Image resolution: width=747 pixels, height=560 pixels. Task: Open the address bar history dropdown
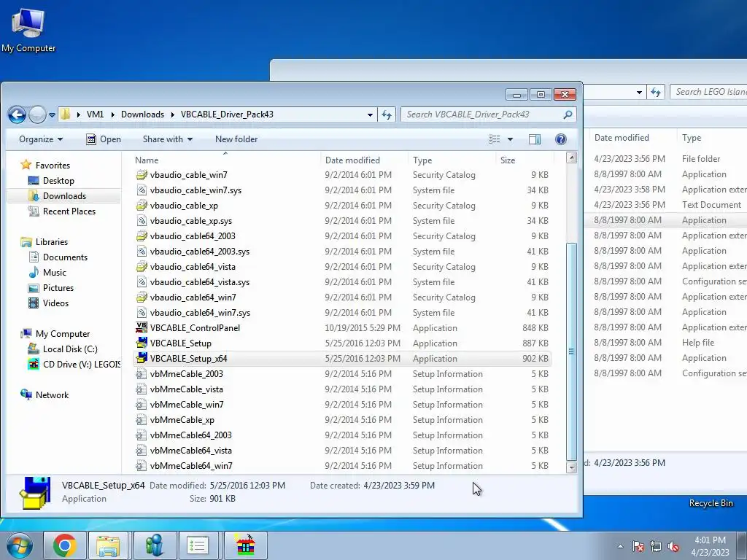point(370,114)
